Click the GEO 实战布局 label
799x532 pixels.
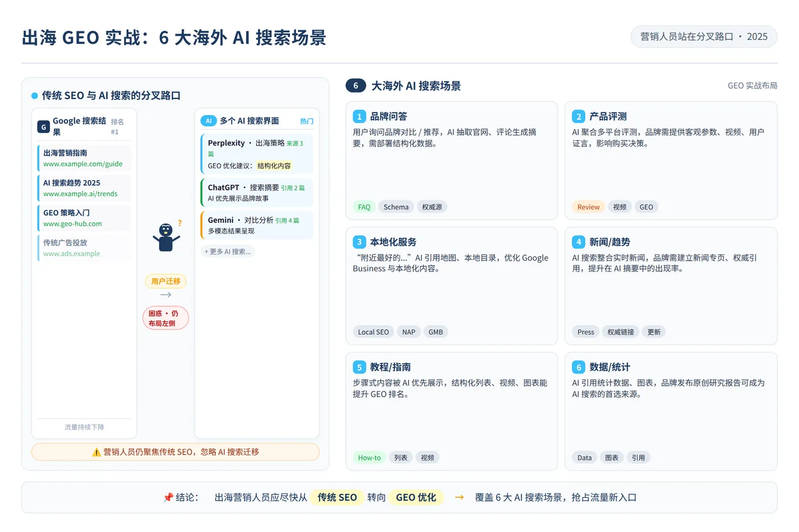tap(752, 86)
